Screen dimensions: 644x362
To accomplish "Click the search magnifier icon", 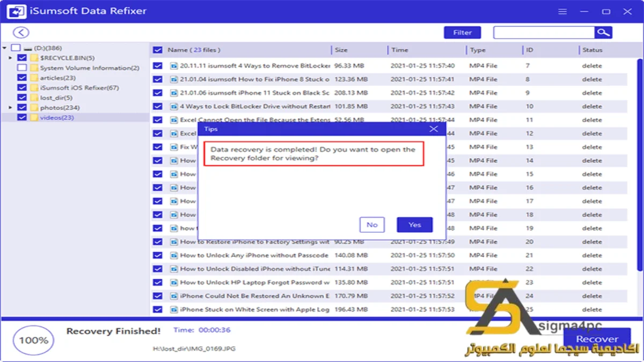I will pyautogui.click(x=603, y=33).
